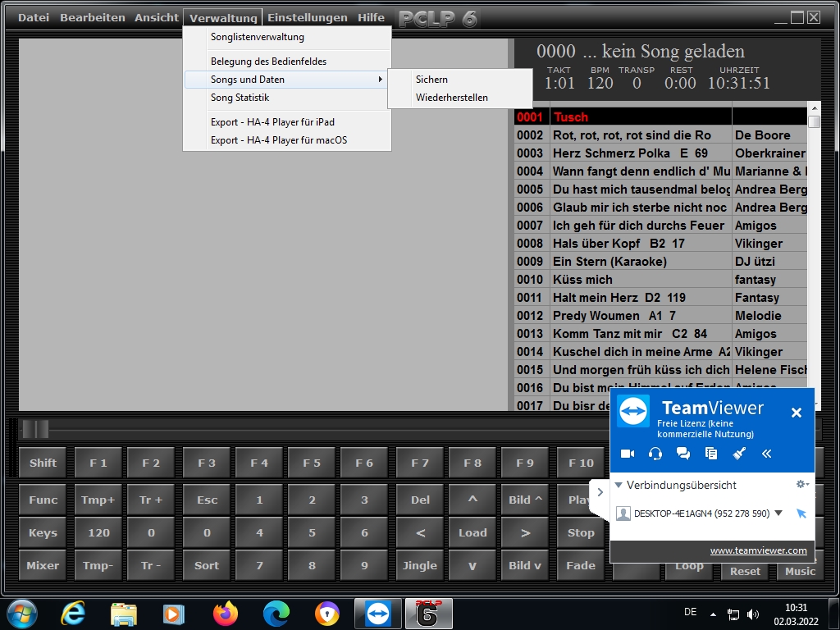Image resolution: width=840 pixels, height=630 pixels.
Task: Expand DESKTOP-4E1AGN4 connection dropdown arrow
Action: [x=778, y=514]
